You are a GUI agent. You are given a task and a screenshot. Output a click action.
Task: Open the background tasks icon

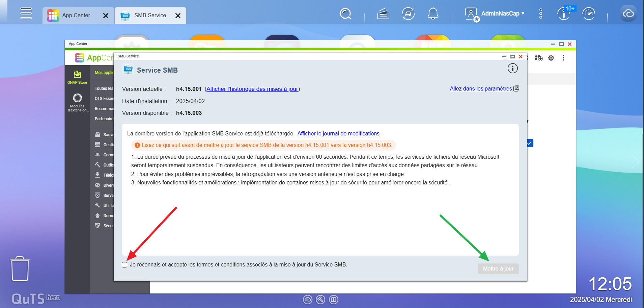tap(383, 14)
